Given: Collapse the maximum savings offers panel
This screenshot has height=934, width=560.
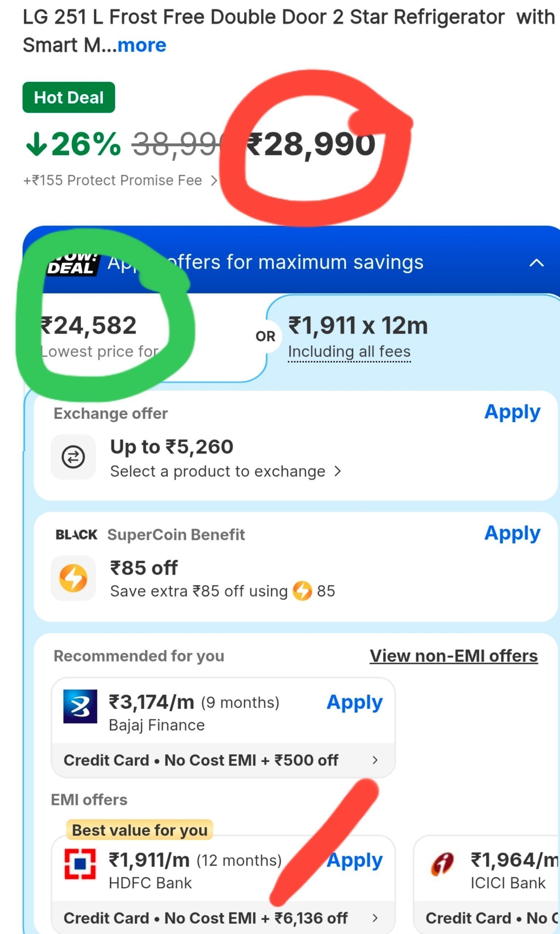Looking at the screenshot, I should point(536,263).
